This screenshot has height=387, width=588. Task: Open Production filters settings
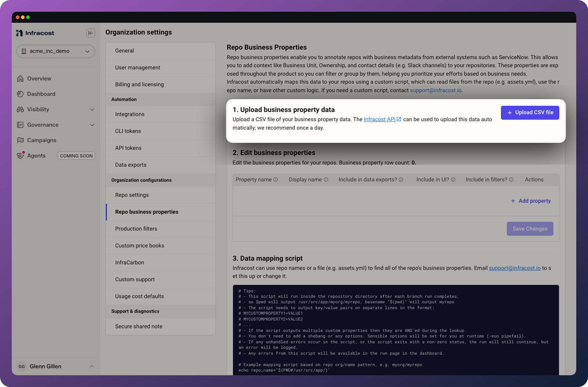pos(161,229)
